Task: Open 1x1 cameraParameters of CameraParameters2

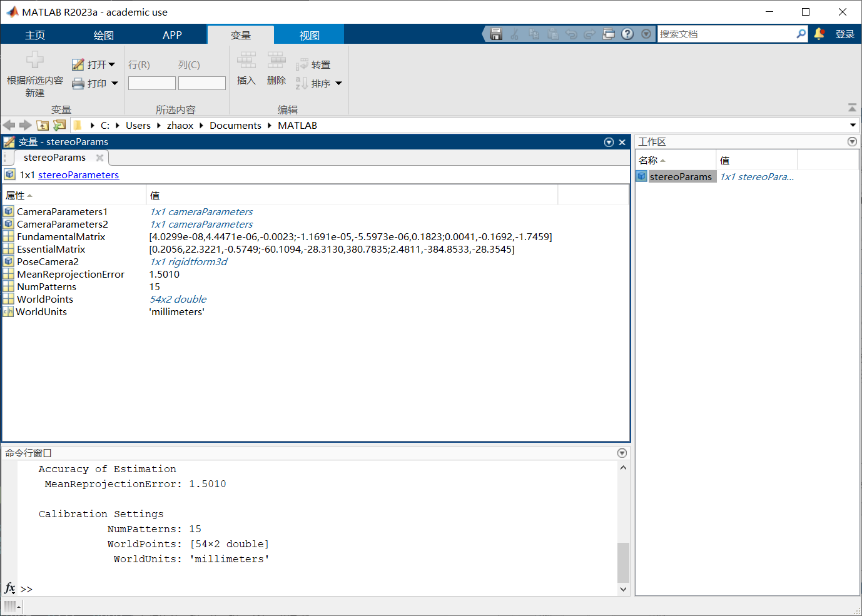Action: click(x=201, y=224)
